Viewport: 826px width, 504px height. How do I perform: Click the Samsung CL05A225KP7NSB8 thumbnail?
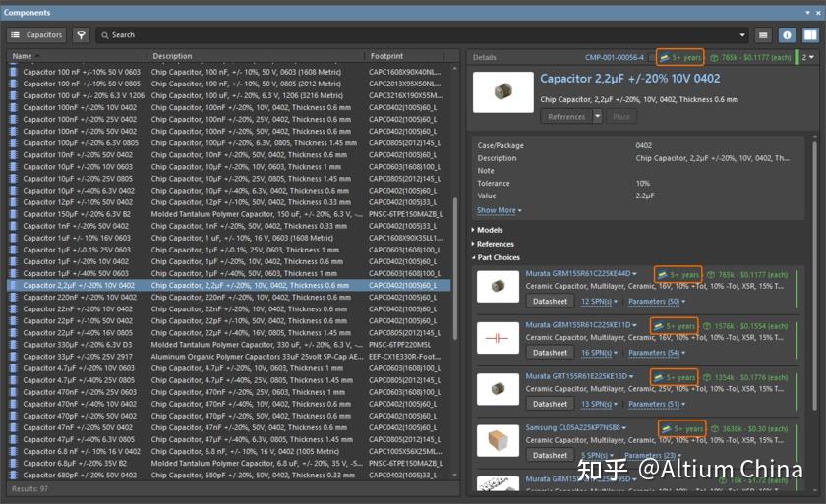pos(498,440)
